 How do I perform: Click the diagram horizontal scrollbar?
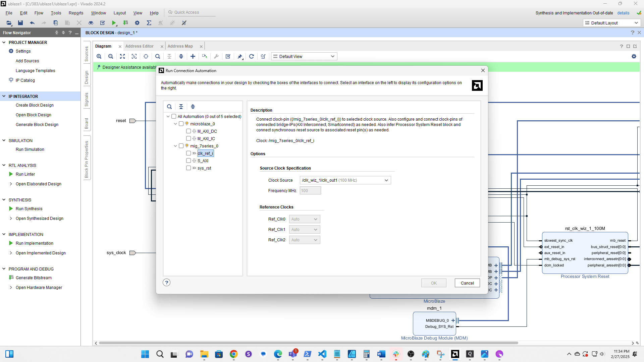pos(309,343)
